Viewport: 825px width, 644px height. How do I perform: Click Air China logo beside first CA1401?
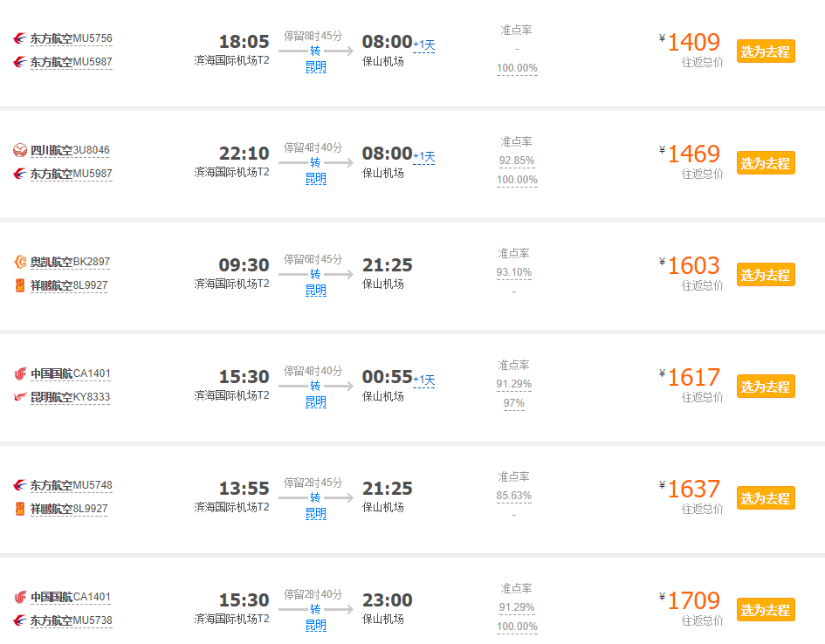[x=20, y=373]
